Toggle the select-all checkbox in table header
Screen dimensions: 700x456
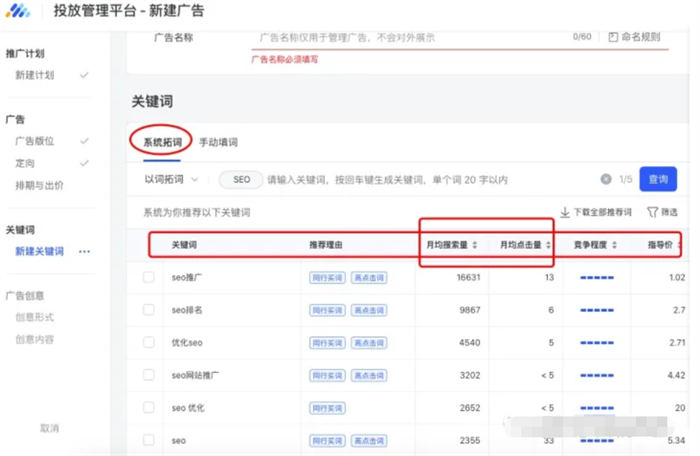pos(148,245)
